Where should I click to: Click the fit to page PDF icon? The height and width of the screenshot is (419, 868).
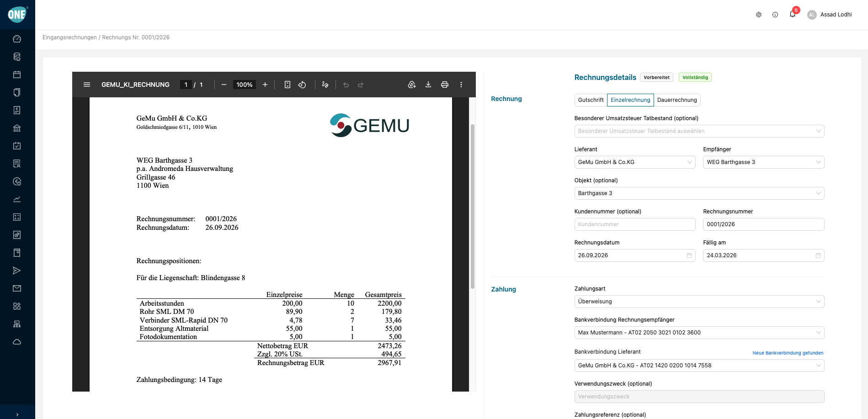pos(288,85)
